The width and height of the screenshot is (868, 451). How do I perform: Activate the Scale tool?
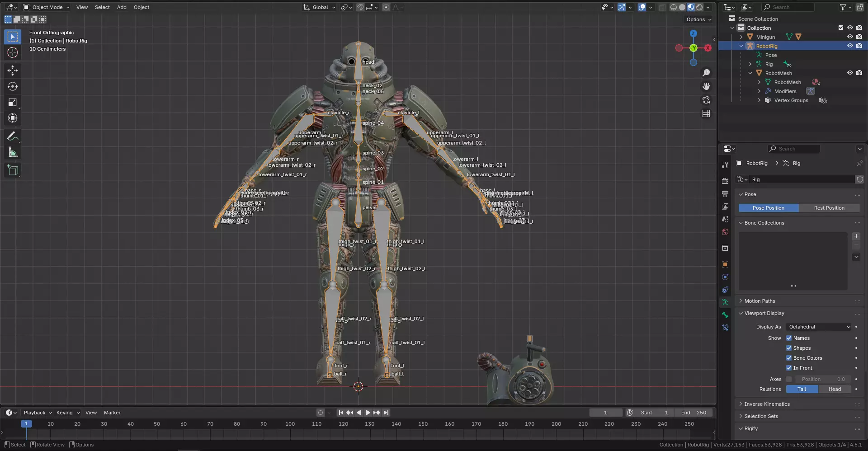click(x=13, y=103)
